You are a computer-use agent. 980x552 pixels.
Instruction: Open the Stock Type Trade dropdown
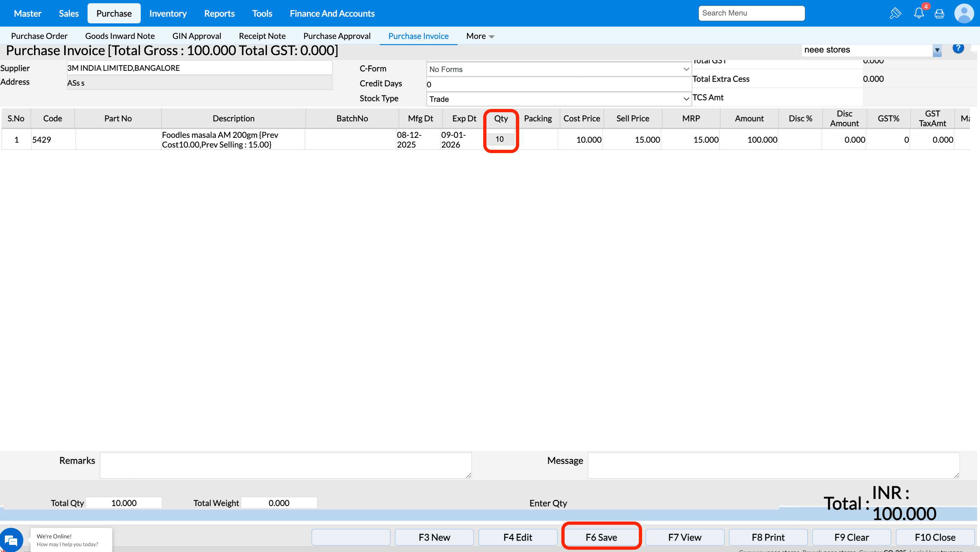[x=558, y=99]
